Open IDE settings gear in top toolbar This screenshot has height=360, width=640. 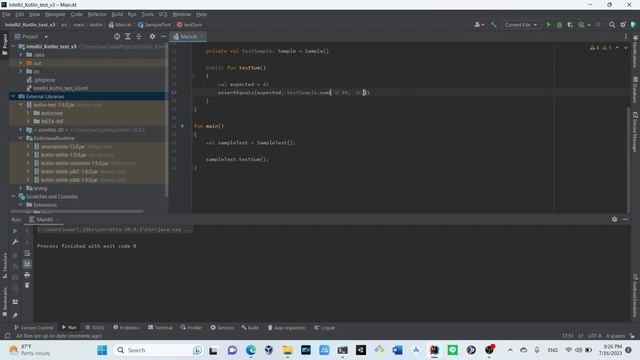623,25
